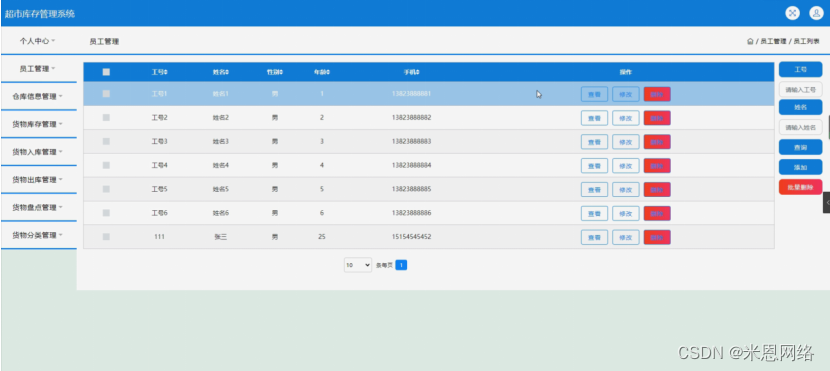View details of row 工号5
The width and height of the screenshot is (830, 371).
click(x=594, y=189)
